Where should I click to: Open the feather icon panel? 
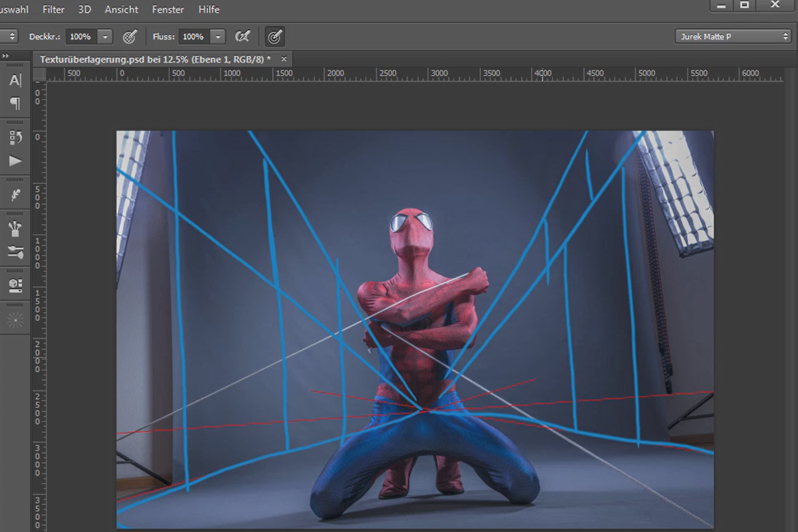(x=15, y=195)
